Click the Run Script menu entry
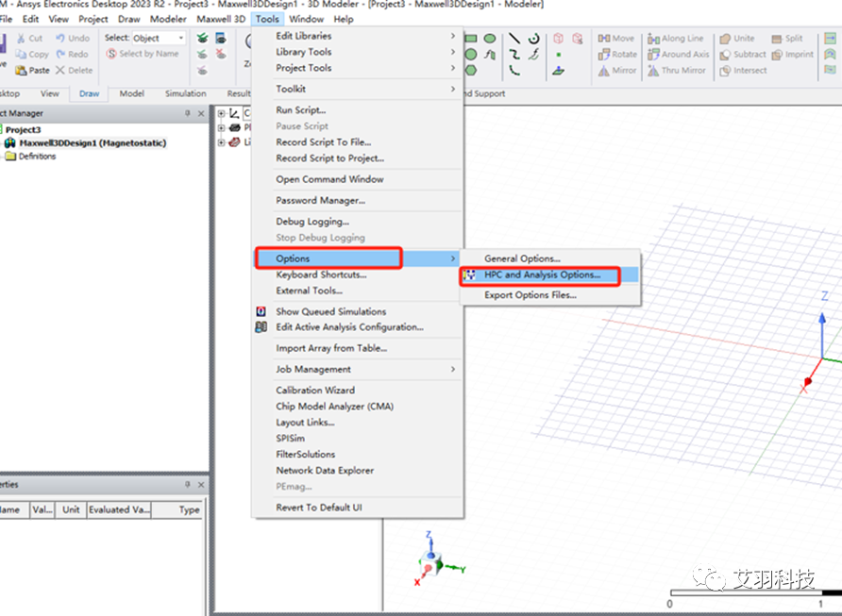 point(301,110)
